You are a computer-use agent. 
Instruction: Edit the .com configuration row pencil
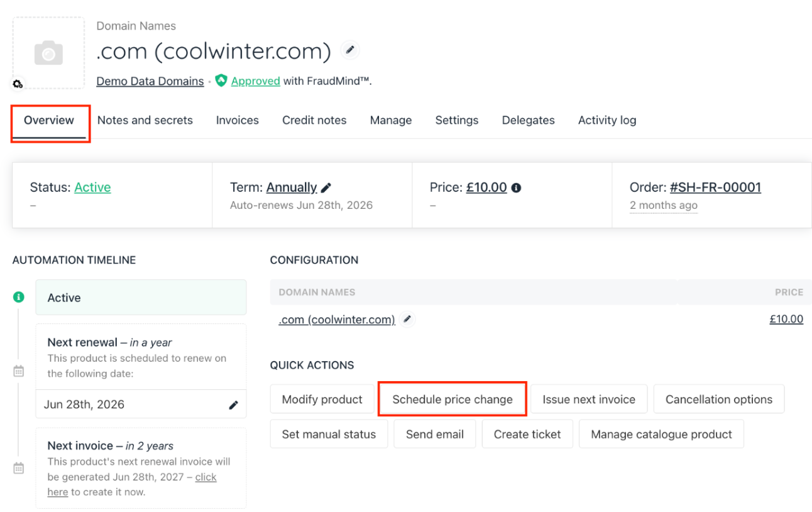[407, 320]
